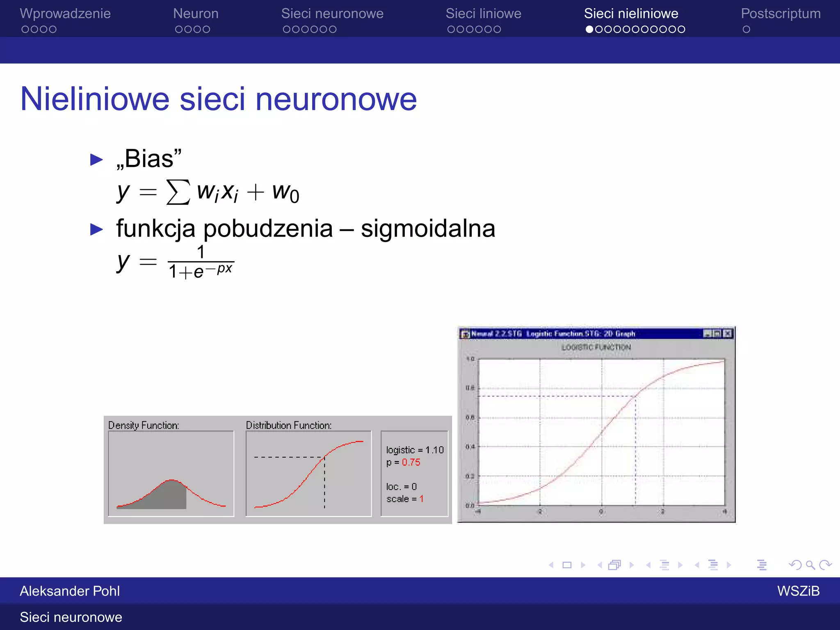The height and width of the screenshot is (630, 840).
Task: Click the section navigation icon
Action: [x=713, y=565]
